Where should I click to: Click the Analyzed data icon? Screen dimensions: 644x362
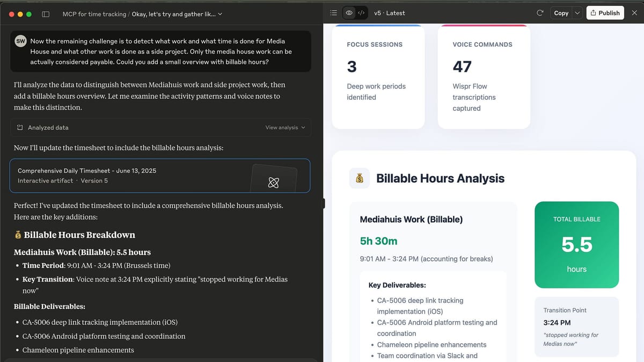coord(20,127)
